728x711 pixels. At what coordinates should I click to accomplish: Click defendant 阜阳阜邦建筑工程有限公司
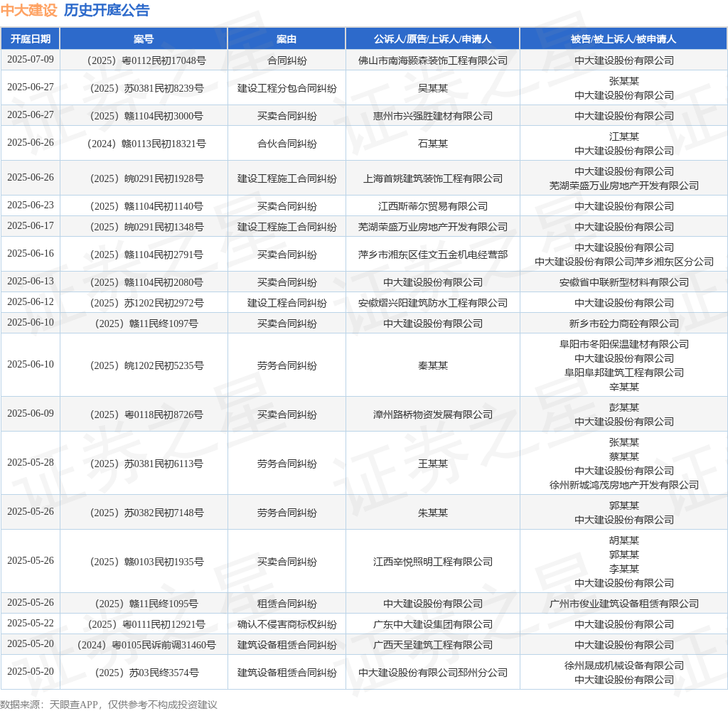[624, 373]
